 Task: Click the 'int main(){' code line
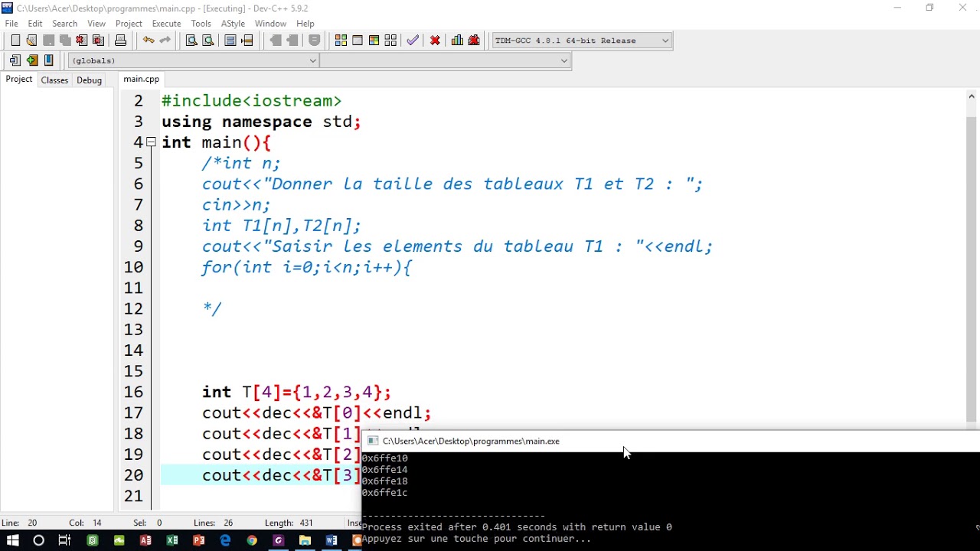click(x=216, y=142)
